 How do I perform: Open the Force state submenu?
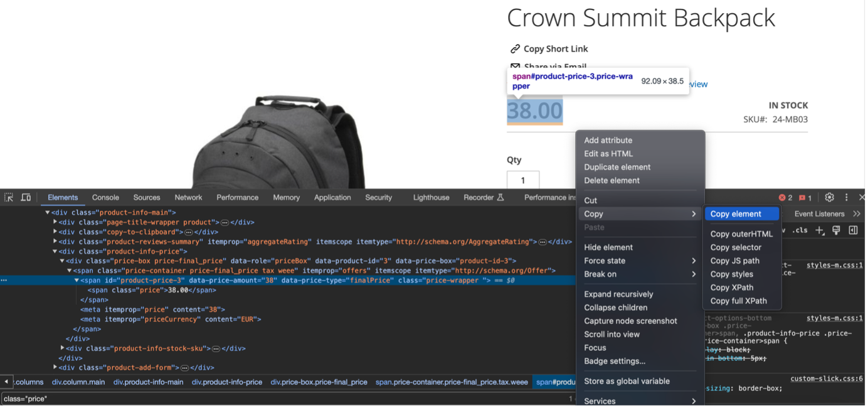[640, 261]
